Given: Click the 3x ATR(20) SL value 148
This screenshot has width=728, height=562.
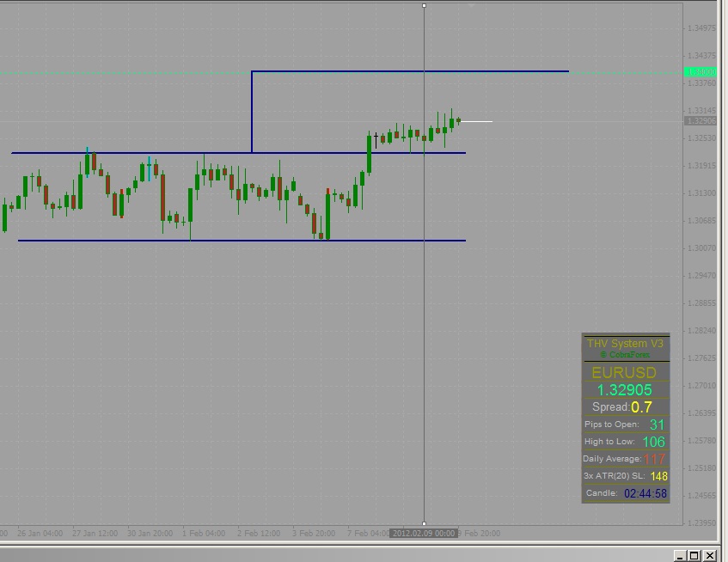Looking at the screenshot, I should 659,476.
